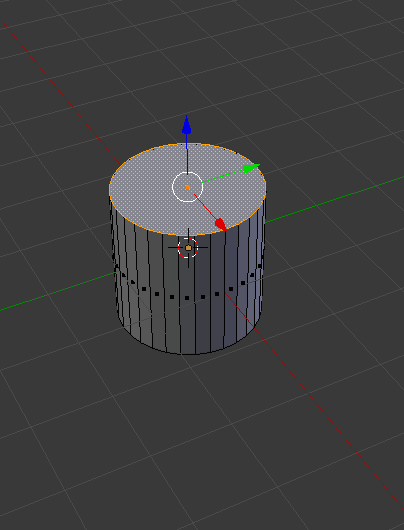Viewport: 404px width, 530px height.
Task: Select the vertex dot nearest left green axis line
Action: [x=124, y=275]
